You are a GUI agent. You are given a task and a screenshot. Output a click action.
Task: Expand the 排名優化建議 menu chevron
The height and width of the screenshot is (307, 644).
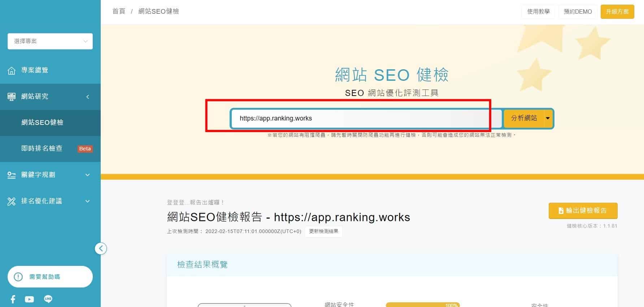coord(87,201)
